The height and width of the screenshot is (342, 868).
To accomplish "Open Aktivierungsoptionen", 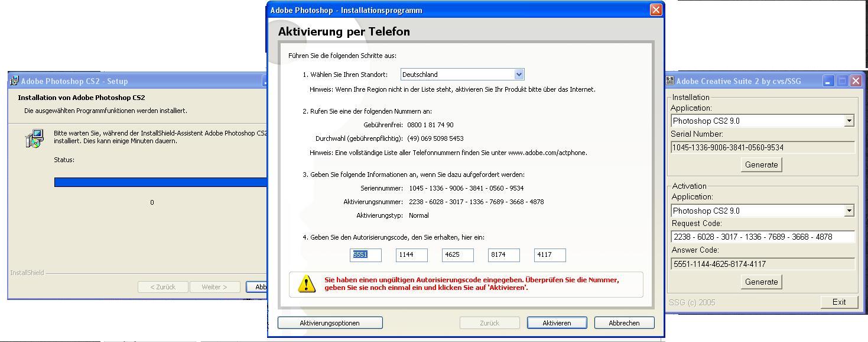I will coord(330,322).
